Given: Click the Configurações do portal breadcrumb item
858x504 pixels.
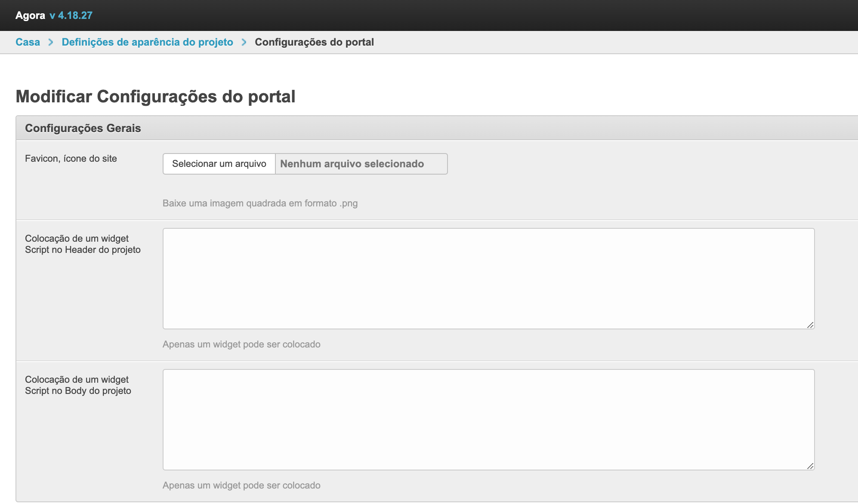Looking at the screenshot, I should pyautogui.click(x=314, y=42).
